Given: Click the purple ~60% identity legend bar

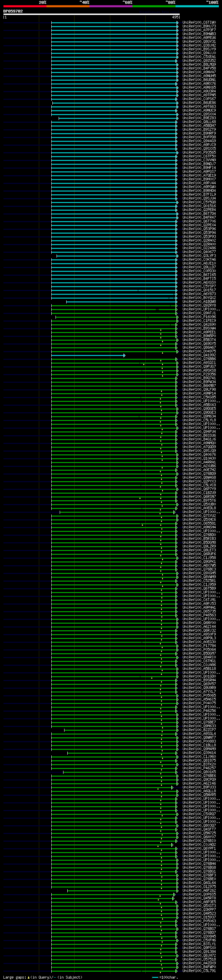Looking at the screenshot, I should click(111, 6).
